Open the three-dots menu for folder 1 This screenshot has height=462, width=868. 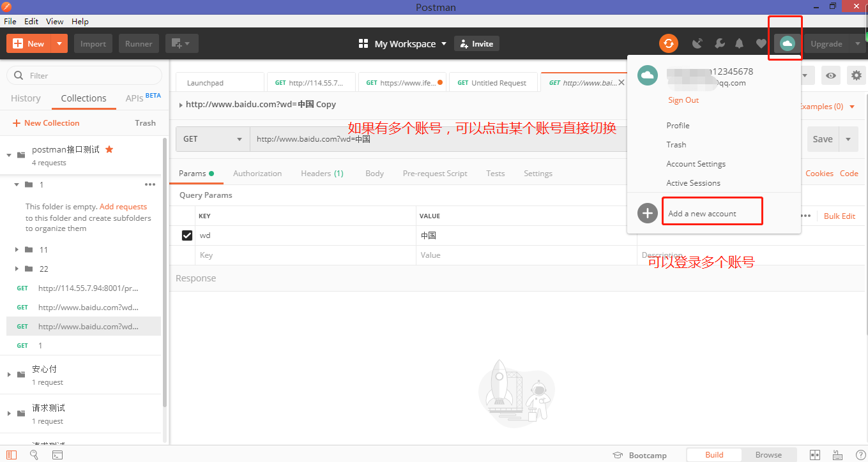point(150,184)
